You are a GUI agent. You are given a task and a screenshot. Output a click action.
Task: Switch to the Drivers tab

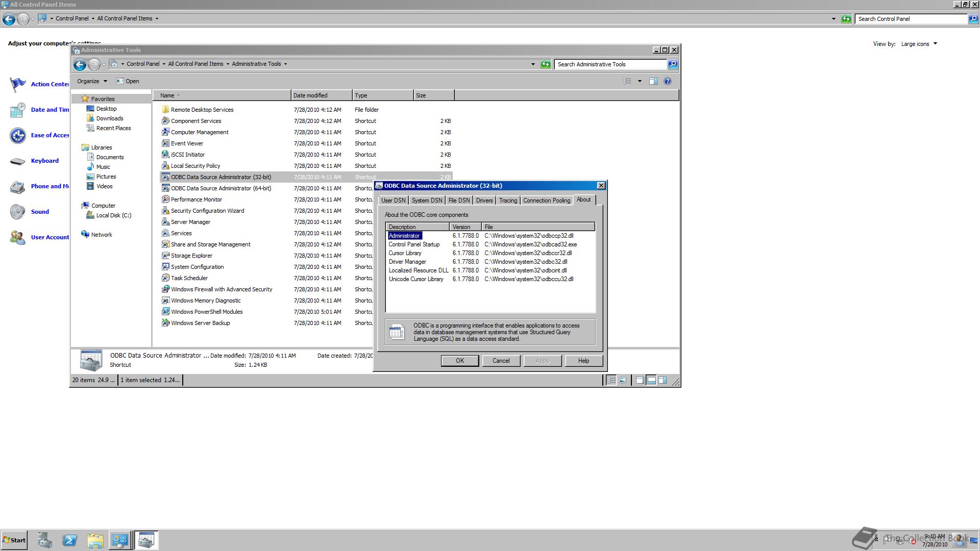point(484,201)
